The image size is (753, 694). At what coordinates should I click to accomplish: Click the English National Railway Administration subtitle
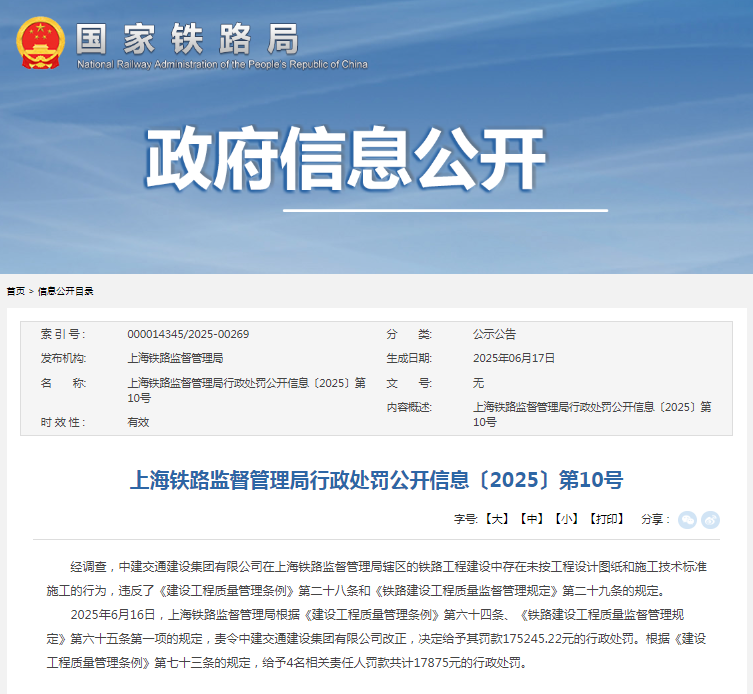(x=222, y=65)
